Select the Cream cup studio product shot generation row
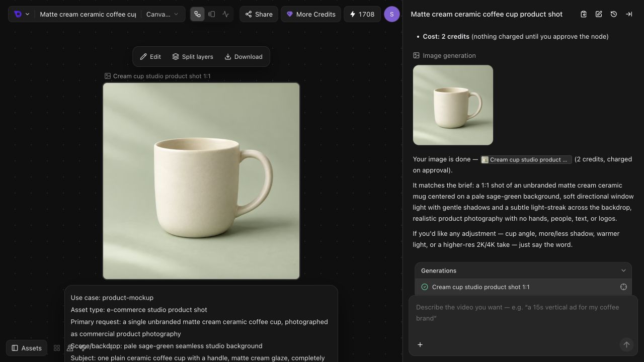 523,287
